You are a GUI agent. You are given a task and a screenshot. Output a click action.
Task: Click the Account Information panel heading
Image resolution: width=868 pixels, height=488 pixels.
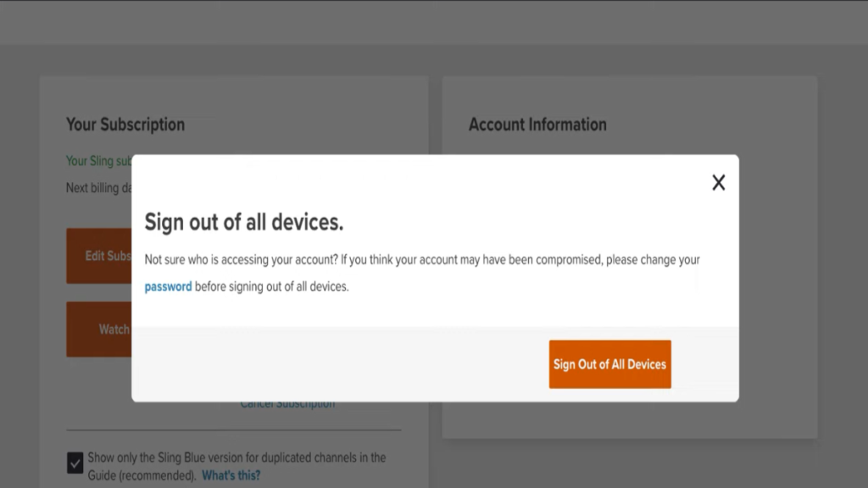point(539,124)
